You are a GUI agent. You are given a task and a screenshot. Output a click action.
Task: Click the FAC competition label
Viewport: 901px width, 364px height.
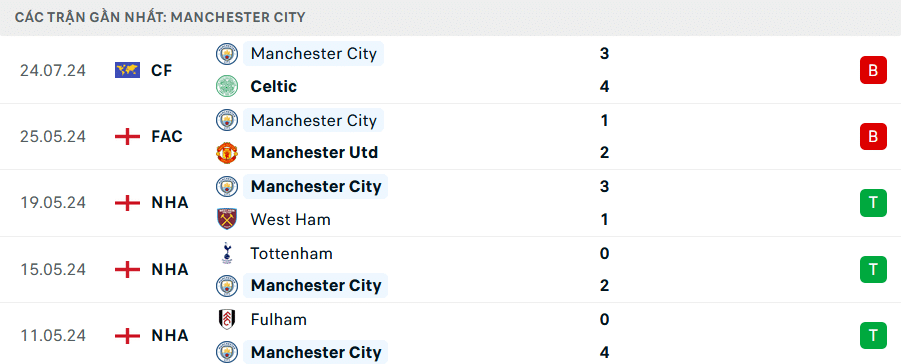point(167,136)
